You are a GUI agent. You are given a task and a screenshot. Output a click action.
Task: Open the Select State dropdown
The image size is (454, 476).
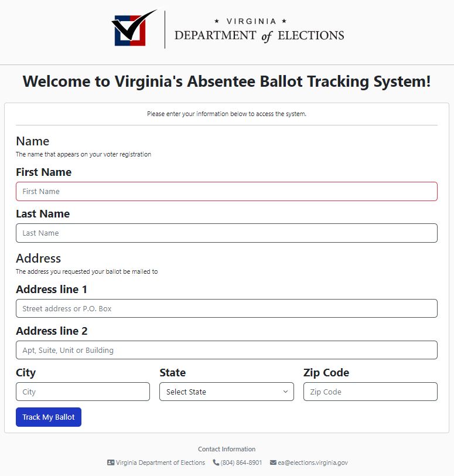226,392
